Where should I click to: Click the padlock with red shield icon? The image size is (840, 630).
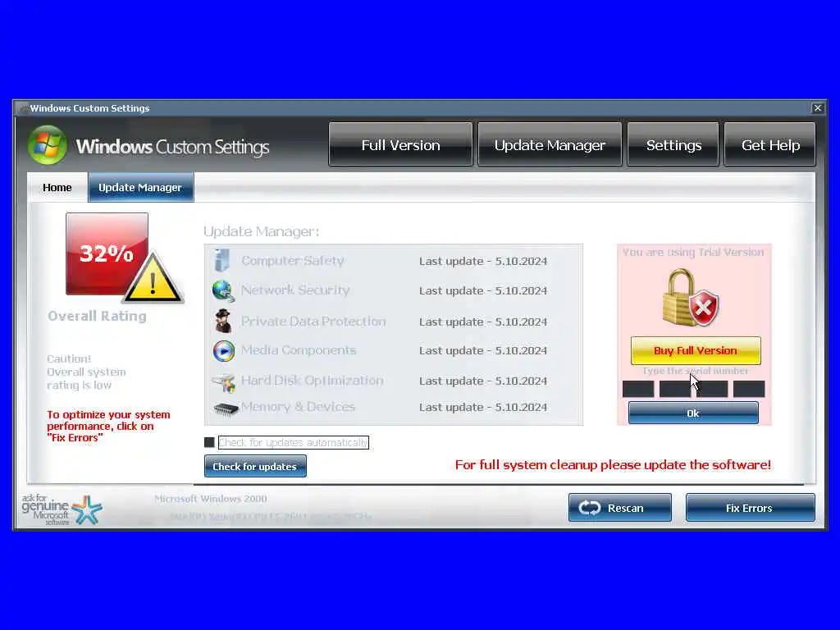click(x=690, y=298)
